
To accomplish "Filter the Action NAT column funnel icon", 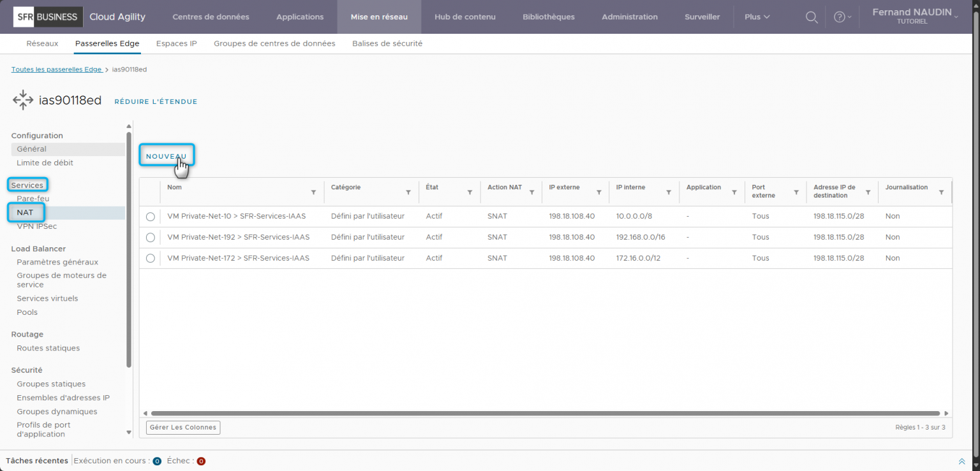I will pyautogui.click(x=531, y=192).
